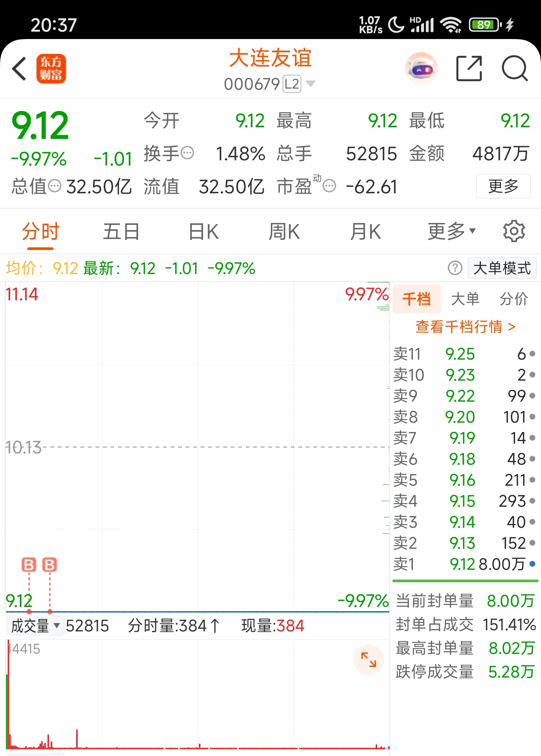541x756 pixels.
Task: Open the 东方财富 logo icon
Action: click(x=51, y=69)
